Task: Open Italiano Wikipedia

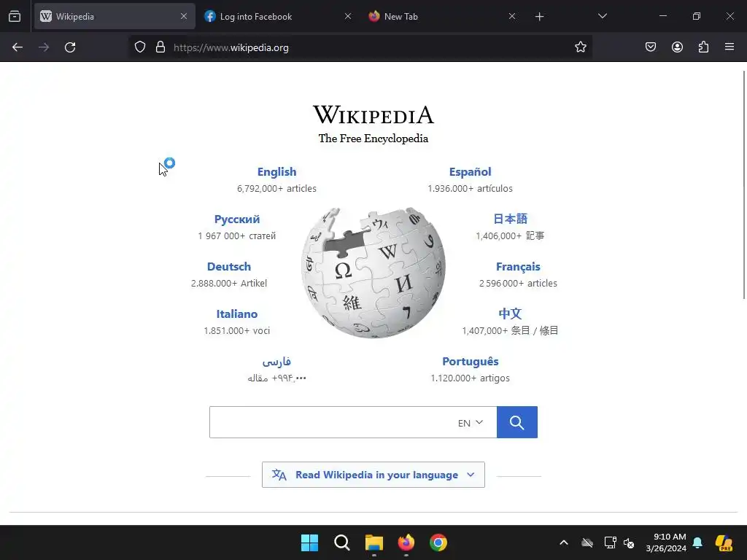Action: (x=237, y=314)
